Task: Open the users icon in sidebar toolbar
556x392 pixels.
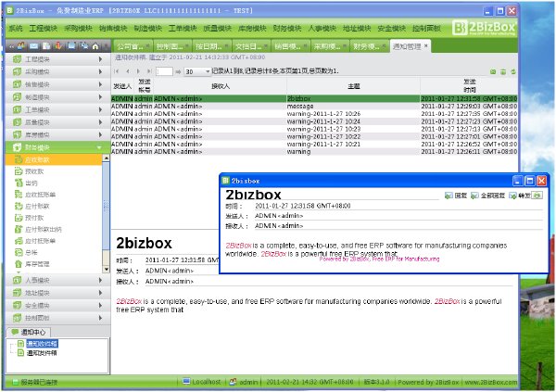Action: click(x=21, y=46)
